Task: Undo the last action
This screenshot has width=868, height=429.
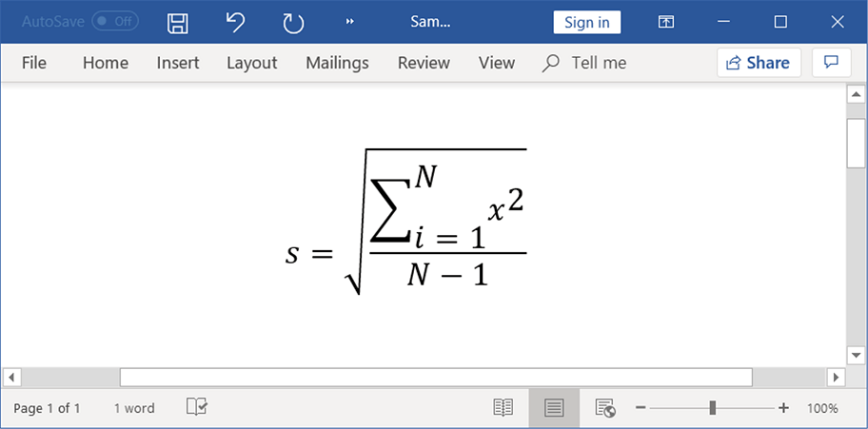Action: click(236, 22)
